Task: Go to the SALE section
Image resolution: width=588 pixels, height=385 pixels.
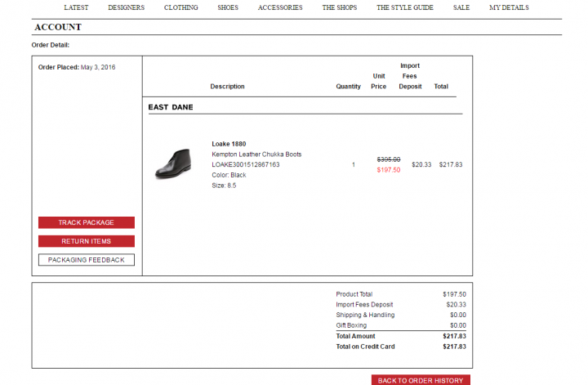Action: (461, 7)
